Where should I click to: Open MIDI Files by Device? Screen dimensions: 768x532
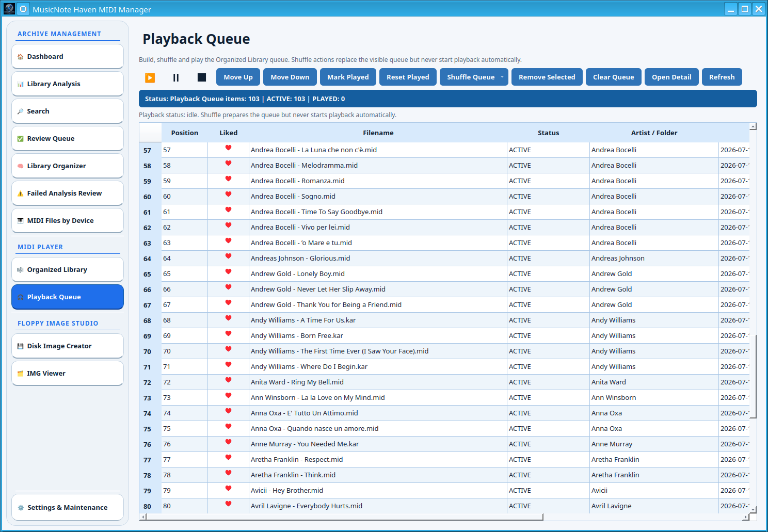pyautogui.click(x=68, y=220)
